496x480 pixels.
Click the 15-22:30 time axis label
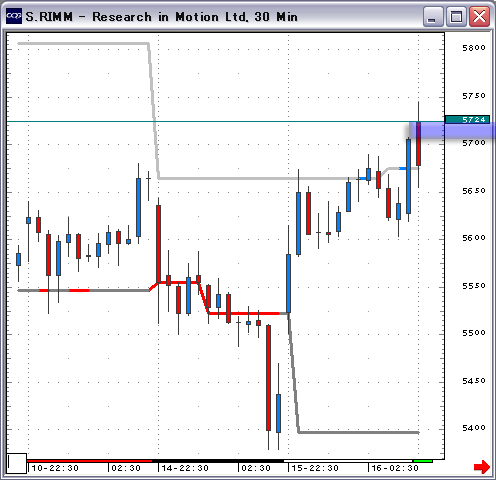[315, 468]
